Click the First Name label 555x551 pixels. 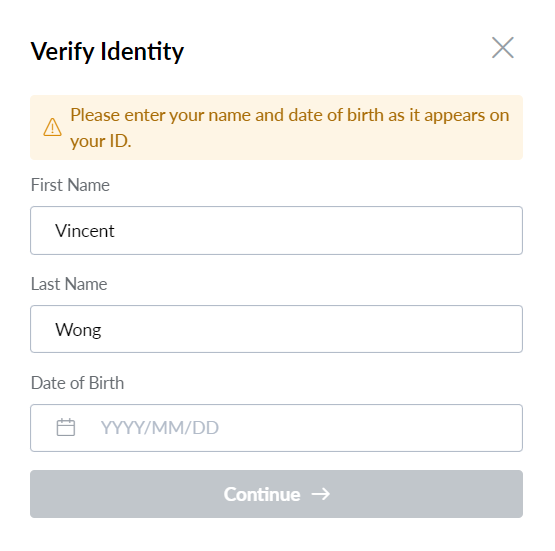tap(70, 185)
